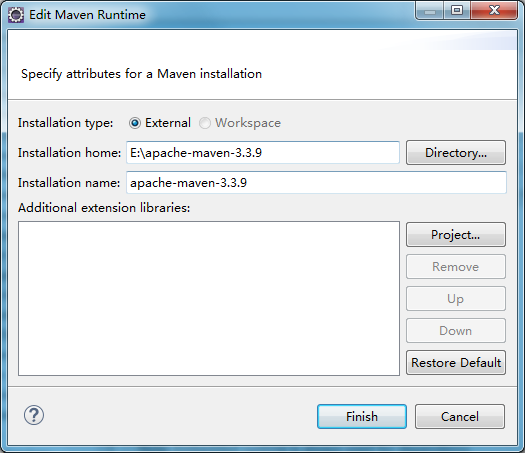Open the Directory browse dialog

[456, 153]
